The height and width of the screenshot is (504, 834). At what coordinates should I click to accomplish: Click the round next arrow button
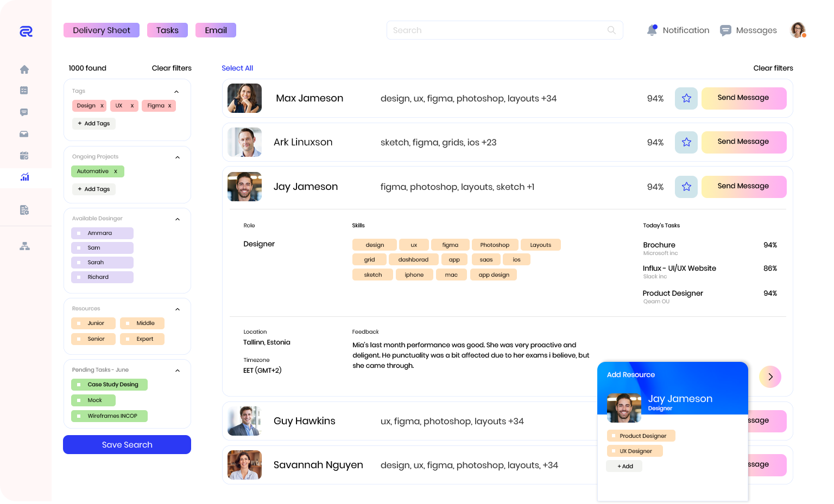pyautogui.click(x=770, y=377)
